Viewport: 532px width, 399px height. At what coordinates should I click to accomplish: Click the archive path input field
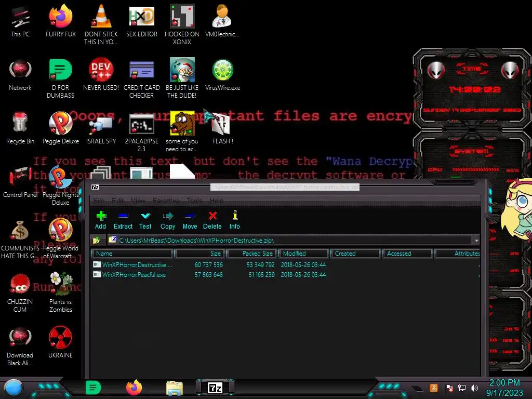pyautogui.click(x=290, y=240)
